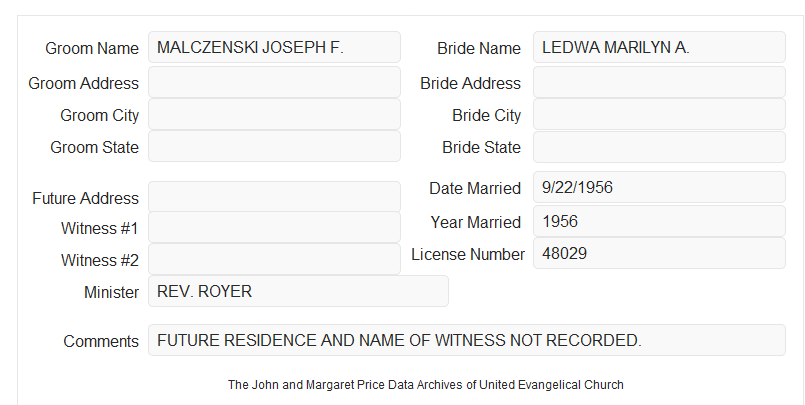
Task: Select the Witness #2 field
Action: pos(274,259)
